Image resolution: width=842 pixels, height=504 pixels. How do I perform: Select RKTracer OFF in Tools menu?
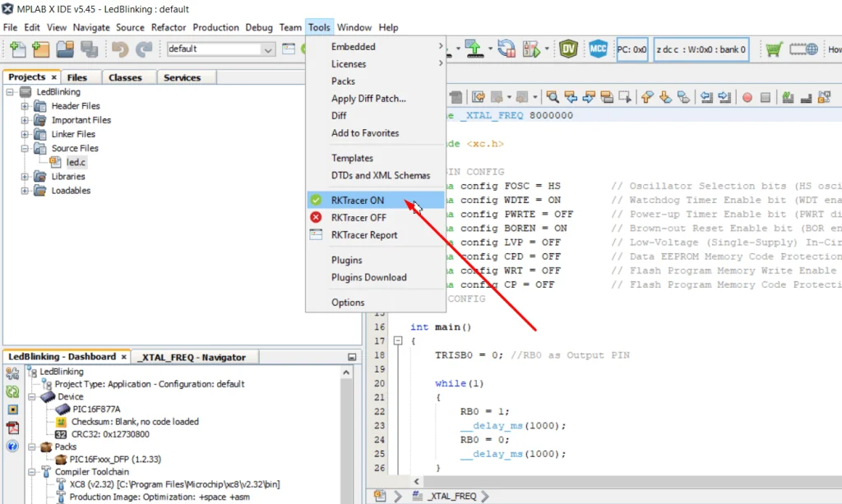(376, 217)
